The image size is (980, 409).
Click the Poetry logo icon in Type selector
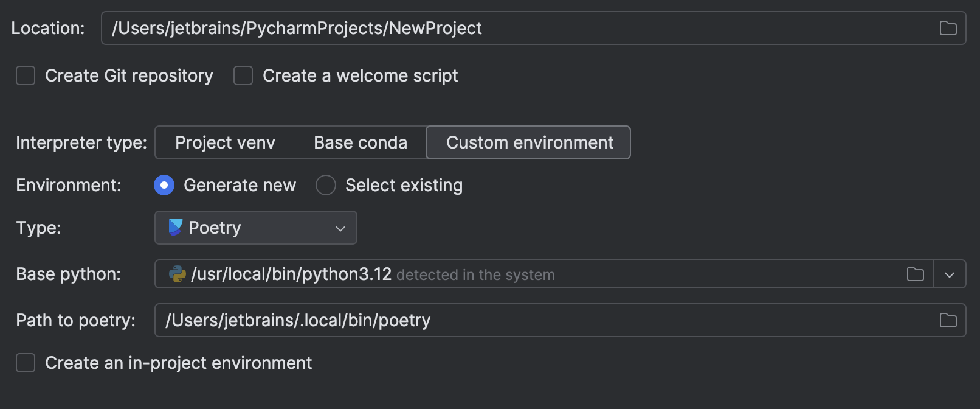(x=175, y=228)
